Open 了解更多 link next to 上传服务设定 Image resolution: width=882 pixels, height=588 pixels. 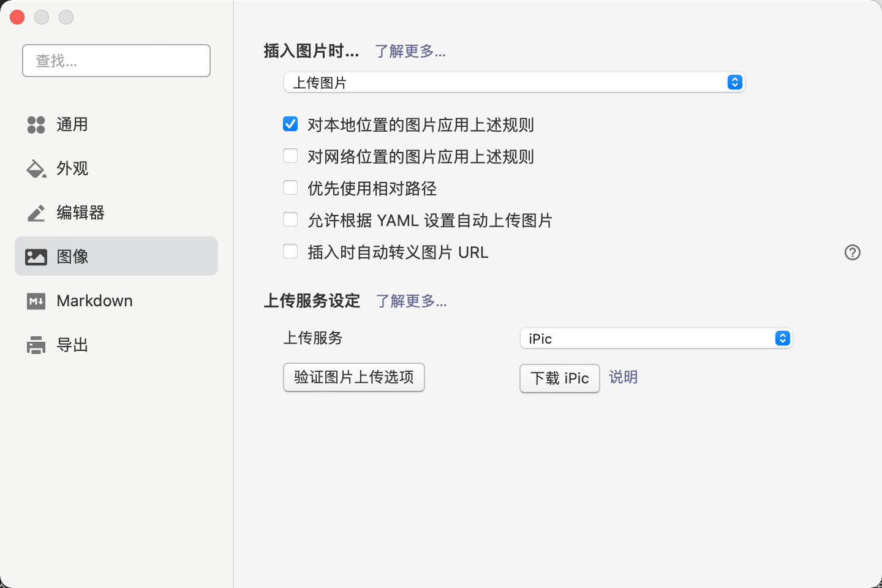[411, 301]
